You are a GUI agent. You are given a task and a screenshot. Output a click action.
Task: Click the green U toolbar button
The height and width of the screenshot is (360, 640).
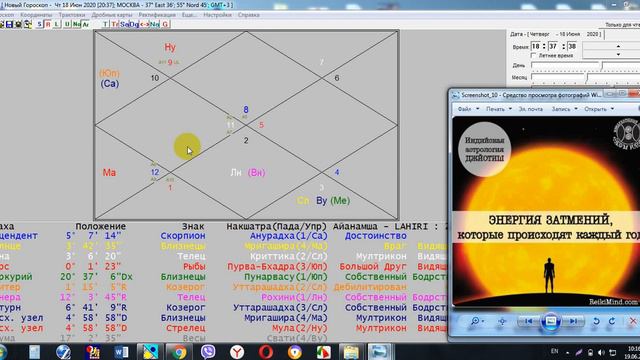coord(67,24)
